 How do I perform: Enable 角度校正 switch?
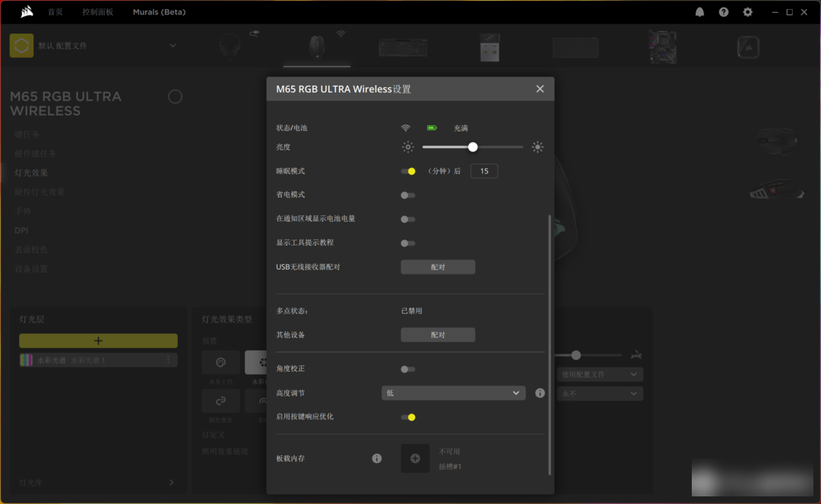[x=408, y=369]
